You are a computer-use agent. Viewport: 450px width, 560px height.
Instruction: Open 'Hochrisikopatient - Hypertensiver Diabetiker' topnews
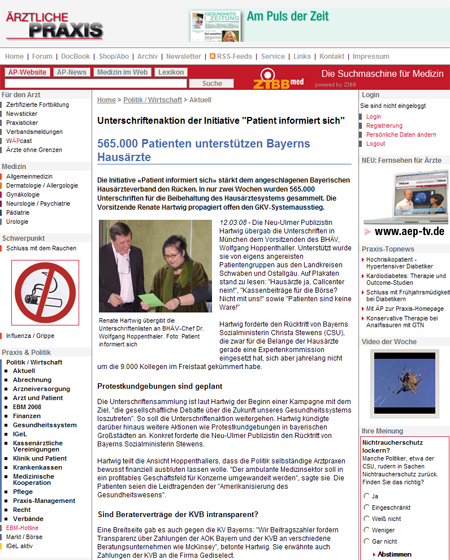(x=400, y=263)
